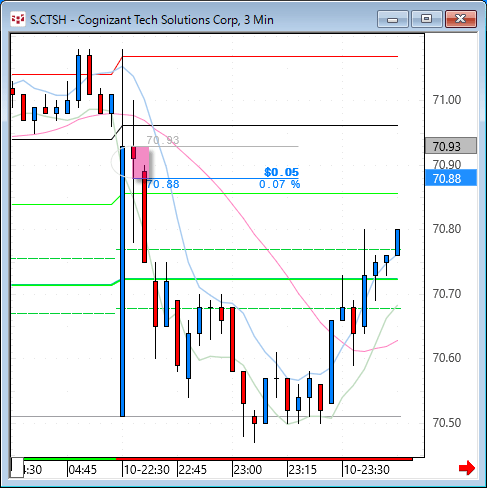Screen dimensions: 487x488
Task: Click the 70.80 price scale label
Action: [447, 229]
